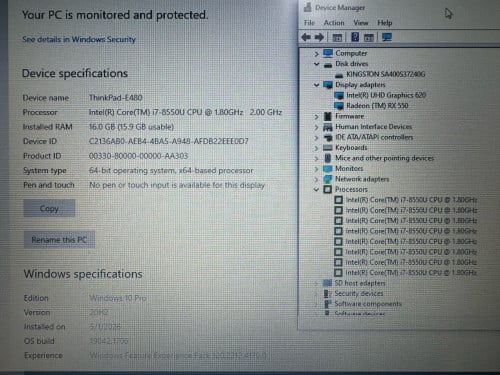Click Rename this PC button

pyautogui.click(x=59, y=240)
